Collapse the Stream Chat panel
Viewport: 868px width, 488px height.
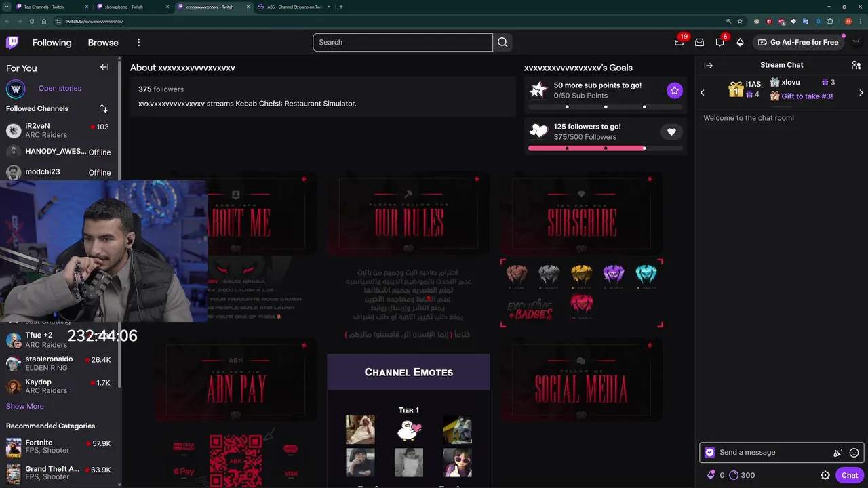pos(708,65)
